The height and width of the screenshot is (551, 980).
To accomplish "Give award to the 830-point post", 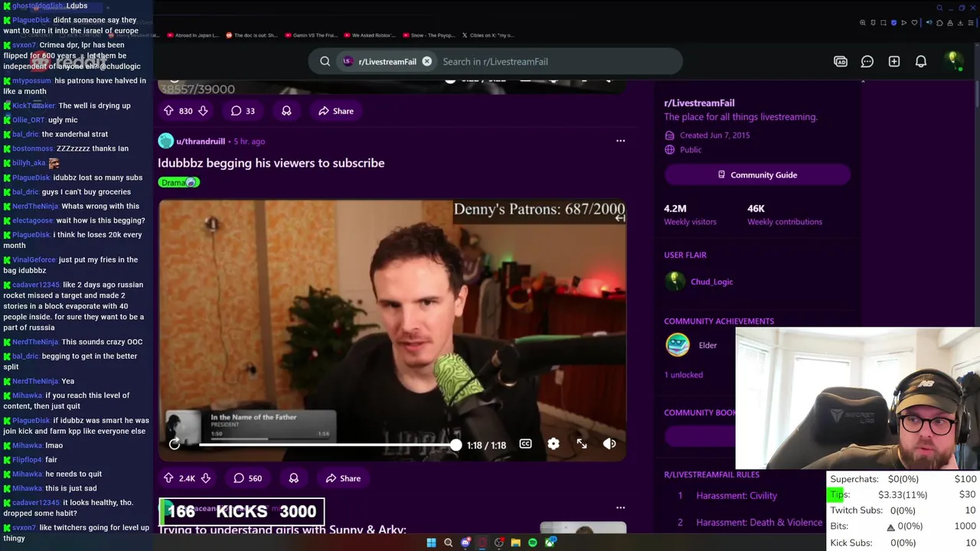I will (x=286, y=111).
